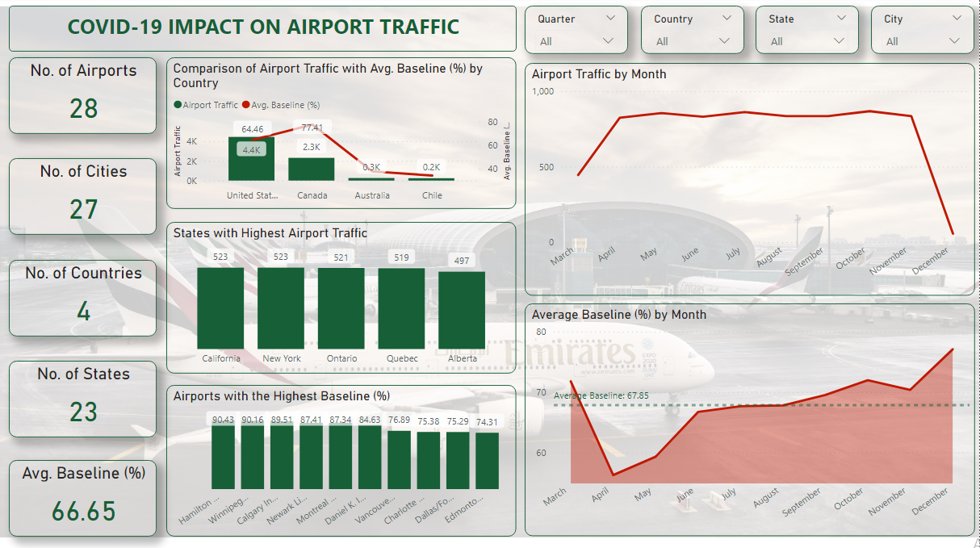980x548 pixels.
Task: Click the Alberta bar labeled 497
Action: 462,311
